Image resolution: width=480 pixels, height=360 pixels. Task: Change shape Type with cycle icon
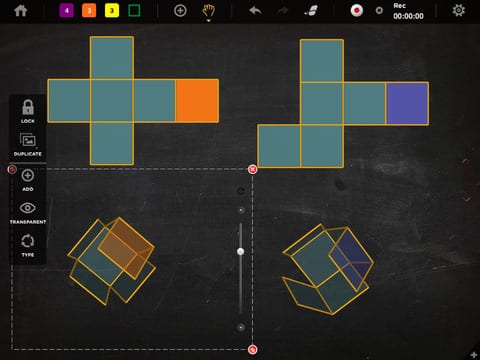click(28, 245)
